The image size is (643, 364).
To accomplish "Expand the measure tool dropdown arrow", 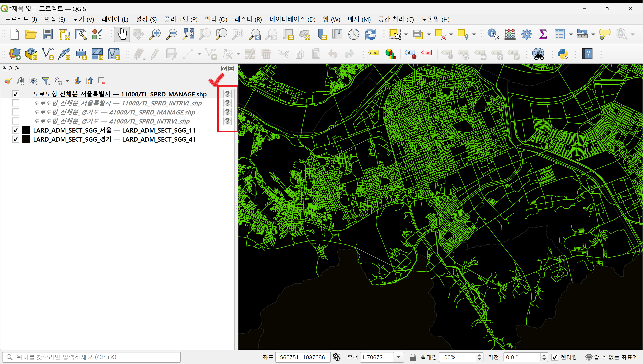I will pos(593,34).
